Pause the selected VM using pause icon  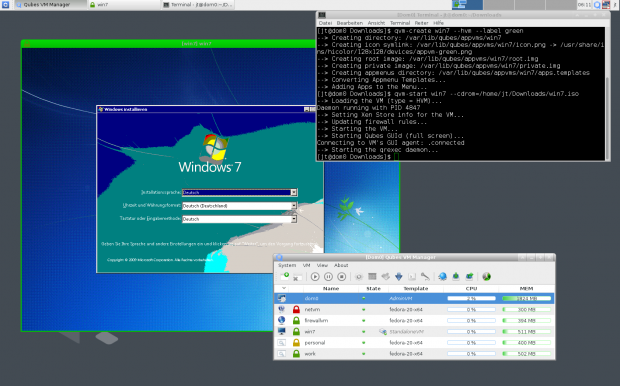click(328, 277)
